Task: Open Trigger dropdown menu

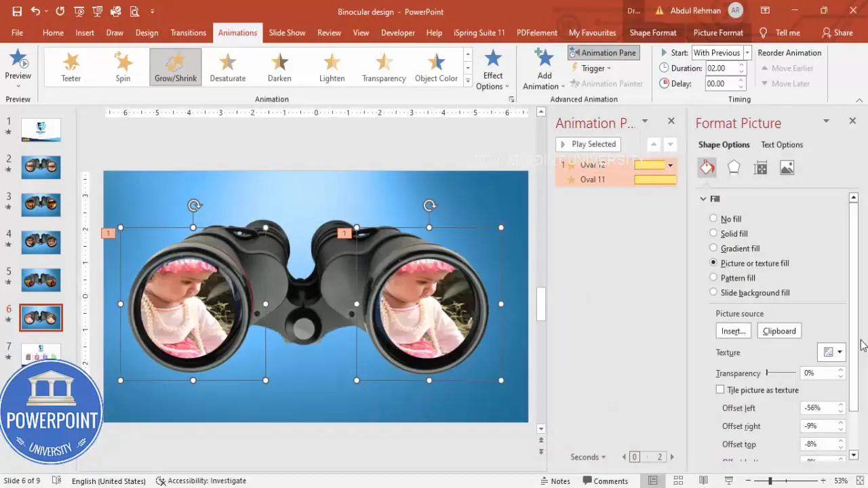Action: pos(591,68)
